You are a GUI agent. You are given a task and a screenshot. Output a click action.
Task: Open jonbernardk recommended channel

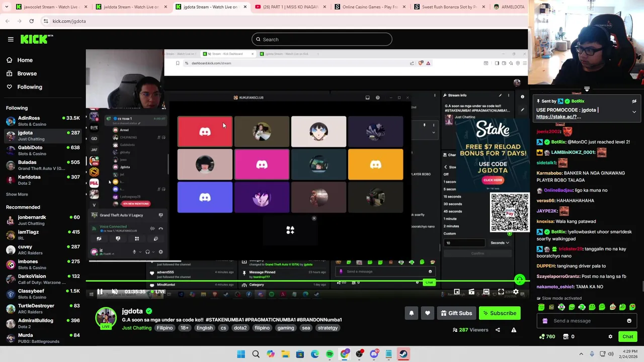click(43, 220)
